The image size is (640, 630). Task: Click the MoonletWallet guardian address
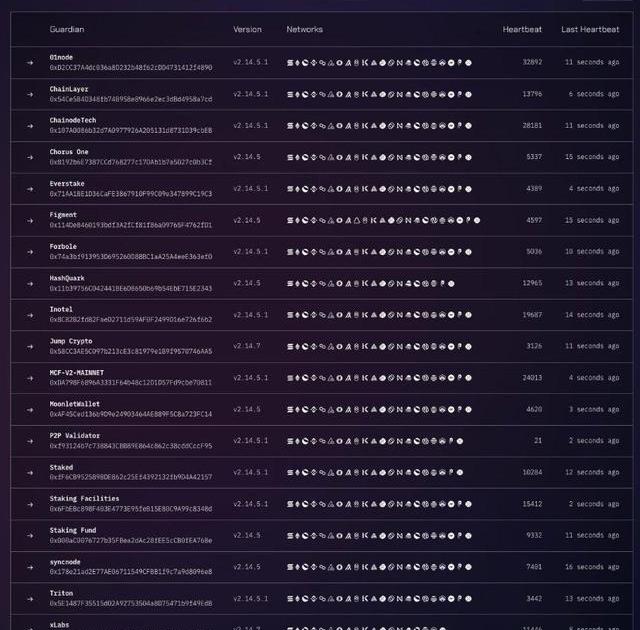tap(131, 414)
